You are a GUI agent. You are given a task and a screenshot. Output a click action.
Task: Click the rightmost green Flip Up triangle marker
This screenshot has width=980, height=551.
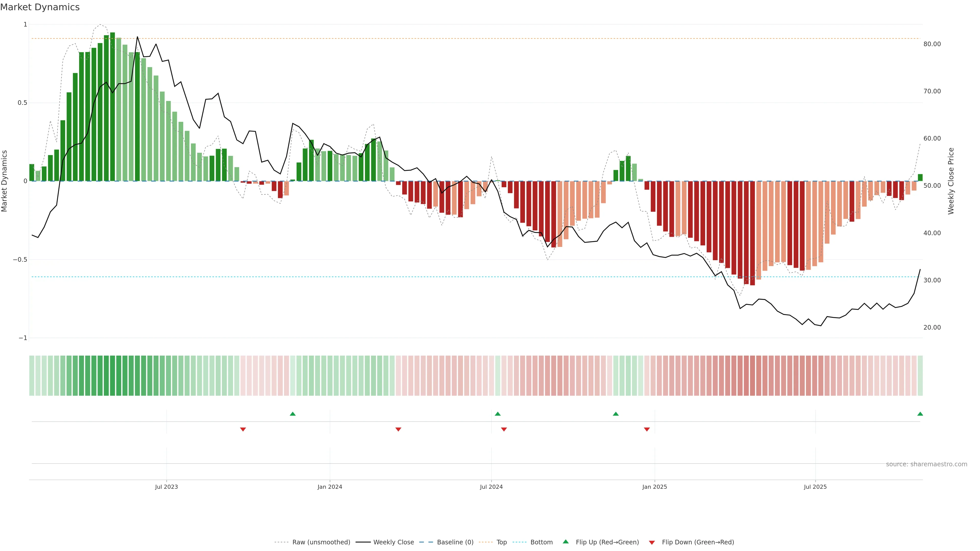point(920,414)
